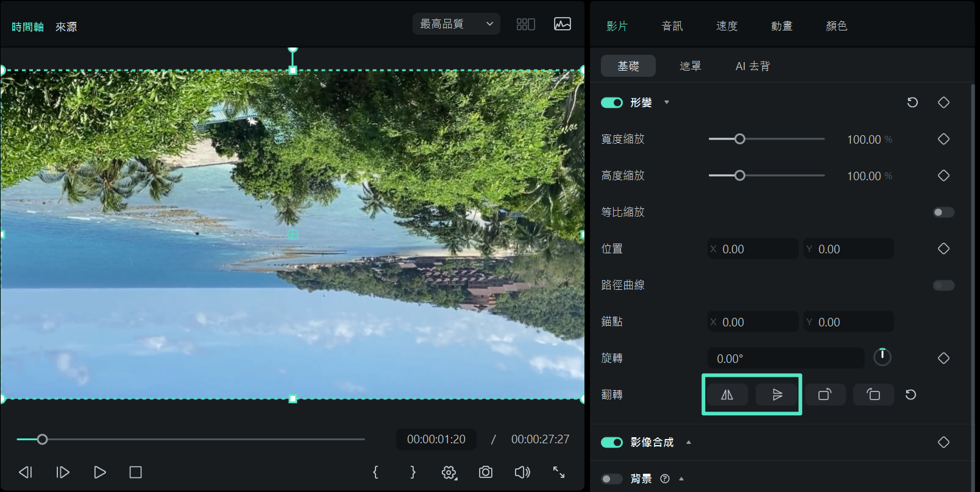Click the 寬度縮放 slider handle
The width and height of the screenshot is (980, 492).
point(740,139)
